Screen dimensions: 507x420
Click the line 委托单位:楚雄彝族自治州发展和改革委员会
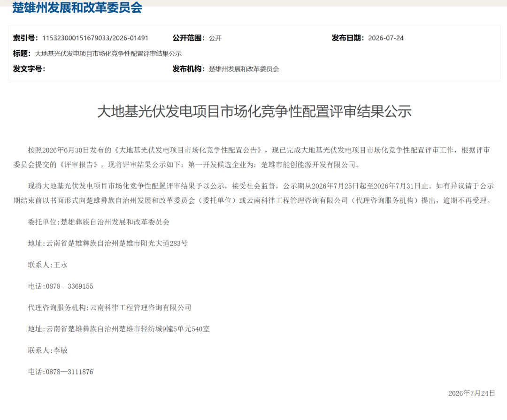99,222
